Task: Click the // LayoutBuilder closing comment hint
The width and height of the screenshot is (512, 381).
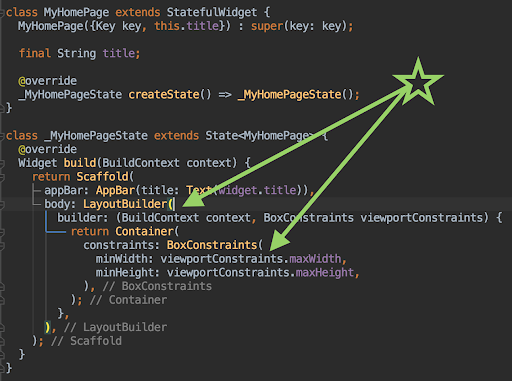Action: click(115, 327)
